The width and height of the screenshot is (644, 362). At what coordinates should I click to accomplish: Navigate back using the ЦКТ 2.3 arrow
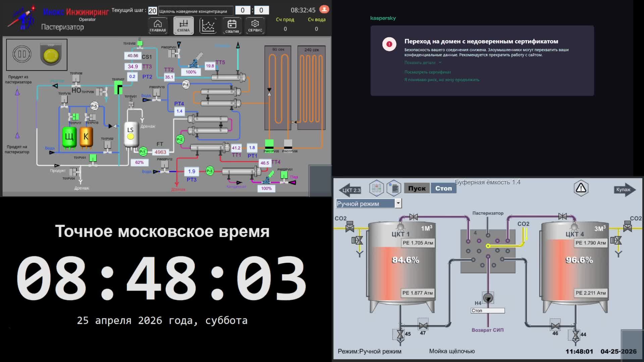click(x=350, y=190)
